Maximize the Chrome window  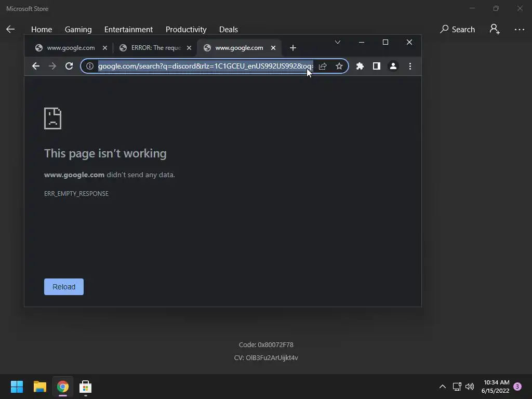click(385, 42)
